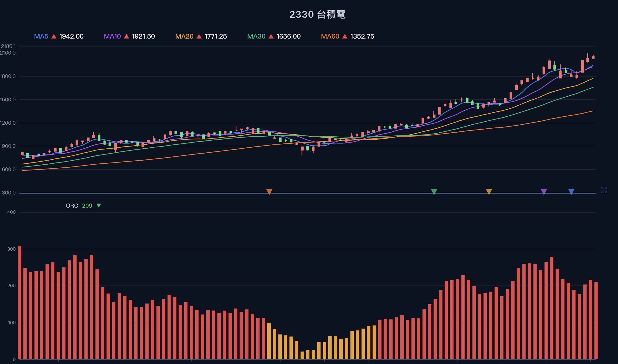Click the "300.0" price axis label
Viewport: 618px width, 364px height.
(9, 193)
